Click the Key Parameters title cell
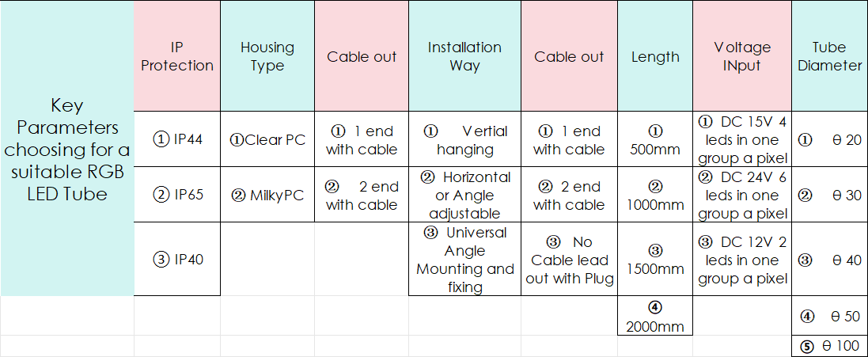The width and height of the screenshot is (868, 357). click(x=67, y=148)
